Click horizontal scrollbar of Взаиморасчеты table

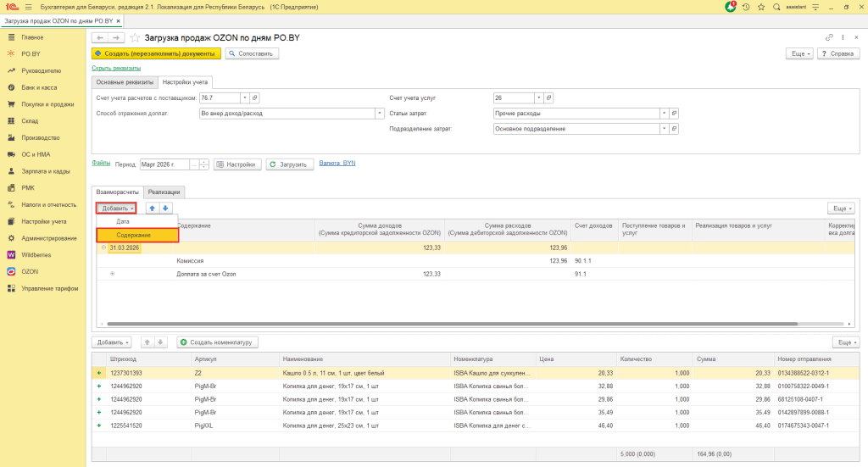[453, 324]
